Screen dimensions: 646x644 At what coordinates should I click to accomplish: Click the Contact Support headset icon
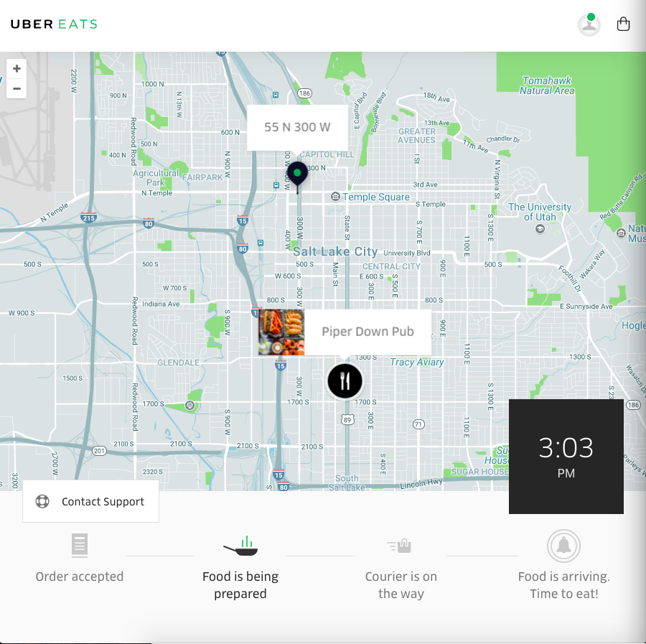pyautogui.click(x=43, y=501)
